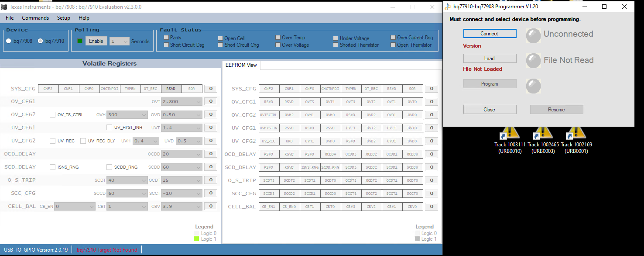The image size is (644, 256).
Task: Click the Programmer V1.20 window title icon
Action: click(448, 7)
